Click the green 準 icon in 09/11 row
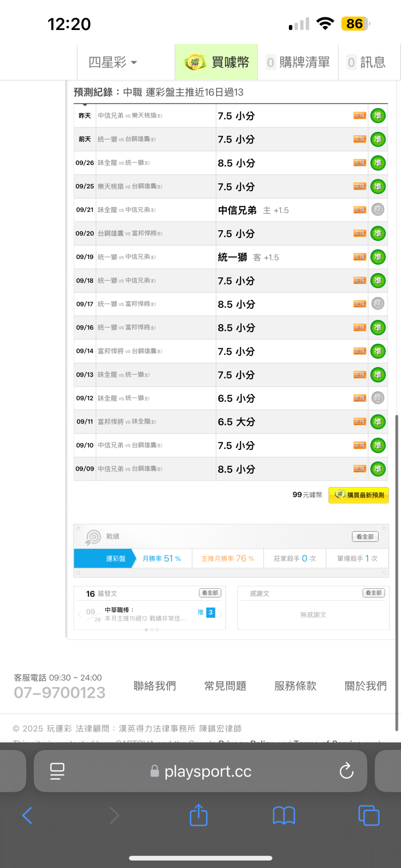This screenshot has width=401, height=868. click(378, 422)
